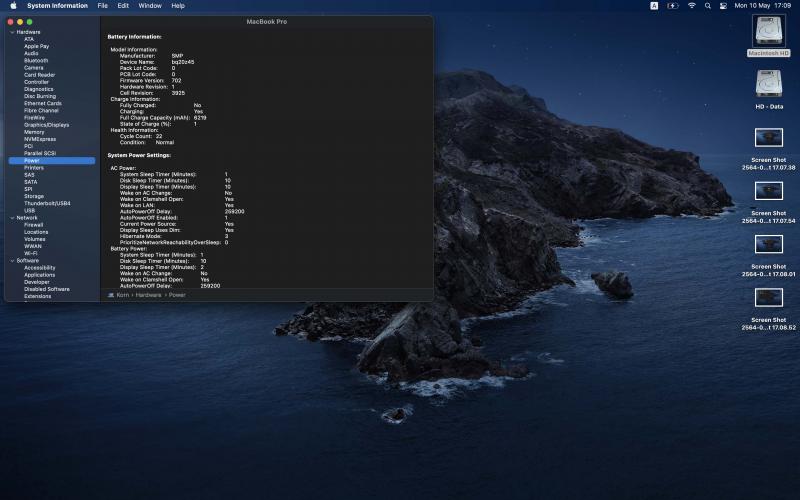Select FireWire in the sidebar
800x500 pixels.
34,118
